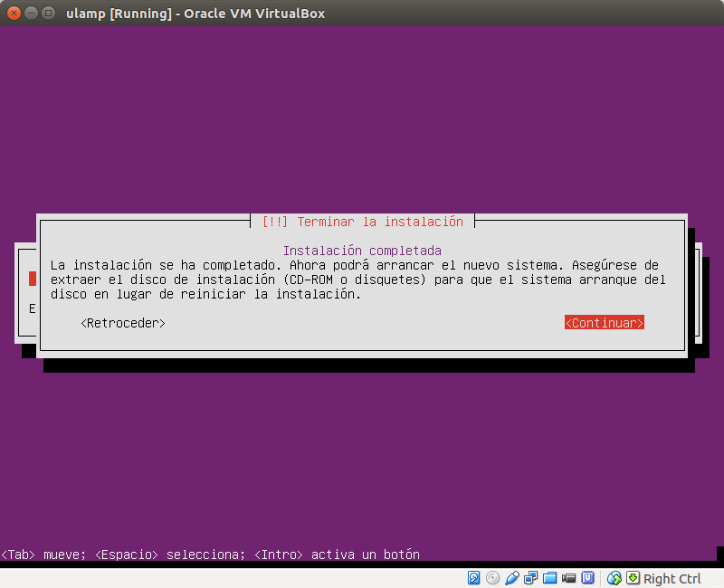Click the Tab/Espacio help text line
The height and width of the screenshot is (588, 724).
(212, 555)
